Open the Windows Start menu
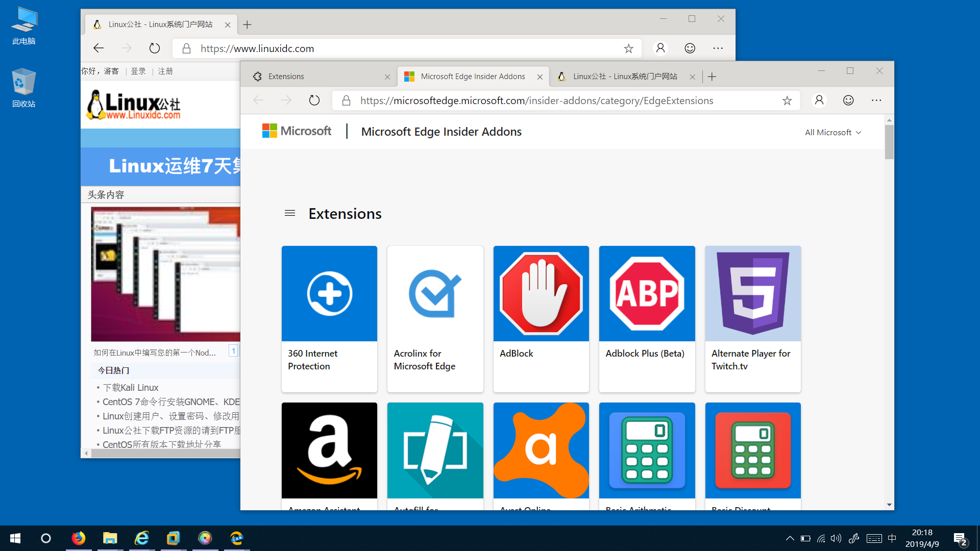 coord(15,538)
